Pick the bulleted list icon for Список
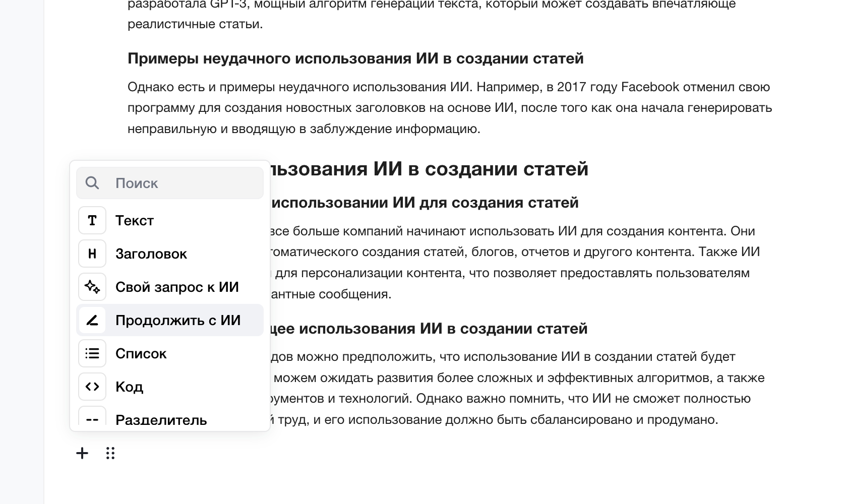Image resolution: width=843 pixels, height=504 pixels. [x=92, y=354]
